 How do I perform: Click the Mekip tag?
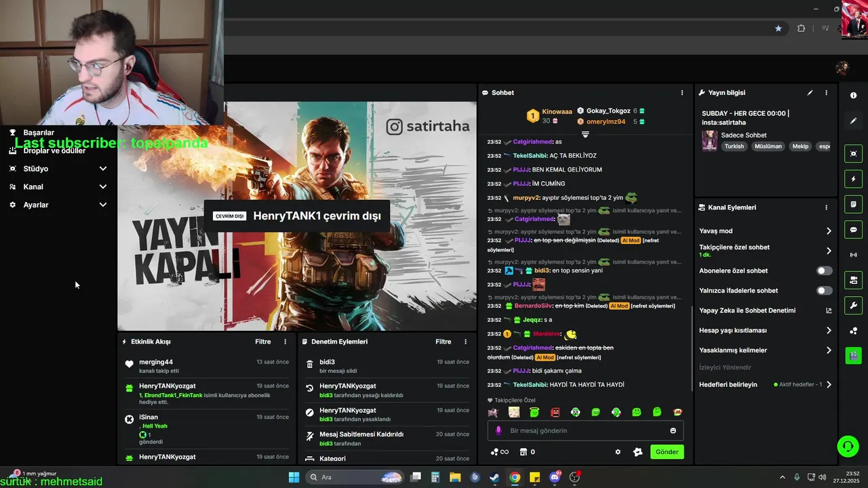tap(800, 146)
